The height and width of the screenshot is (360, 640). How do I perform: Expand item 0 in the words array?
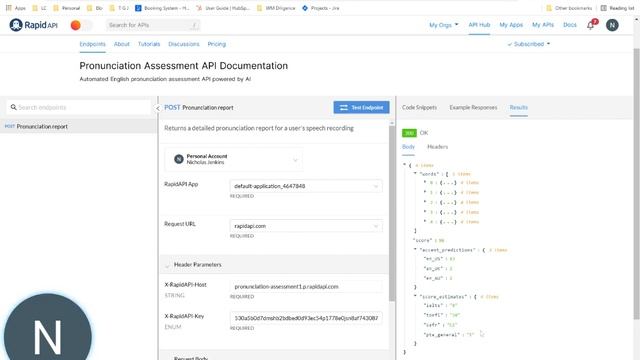point(425,182)
